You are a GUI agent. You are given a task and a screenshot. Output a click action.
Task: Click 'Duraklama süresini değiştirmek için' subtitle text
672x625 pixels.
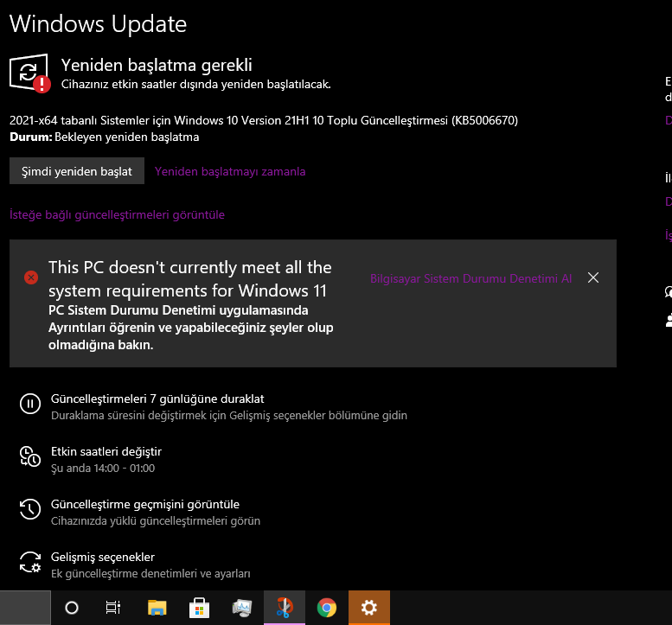tap(229, 416)
